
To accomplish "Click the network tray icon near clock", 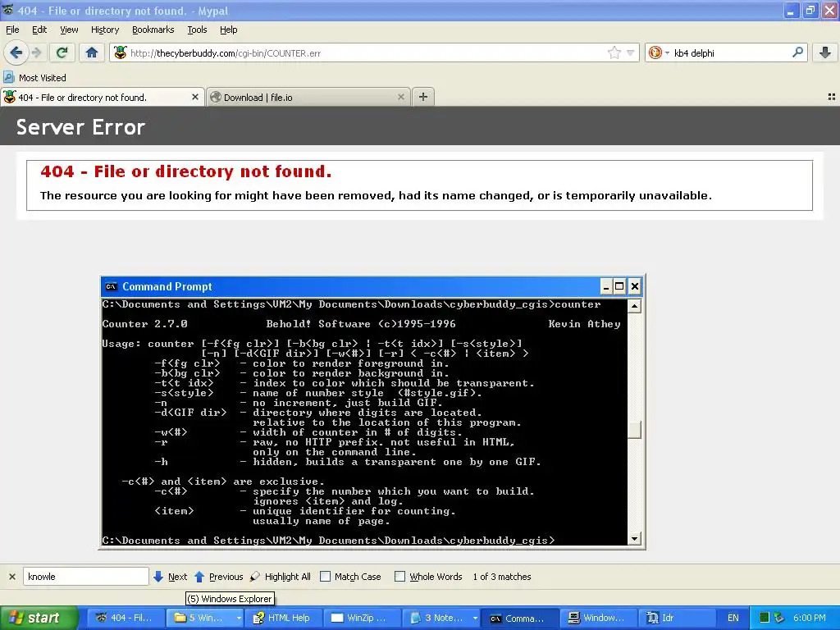I will (x=779, y=618).
